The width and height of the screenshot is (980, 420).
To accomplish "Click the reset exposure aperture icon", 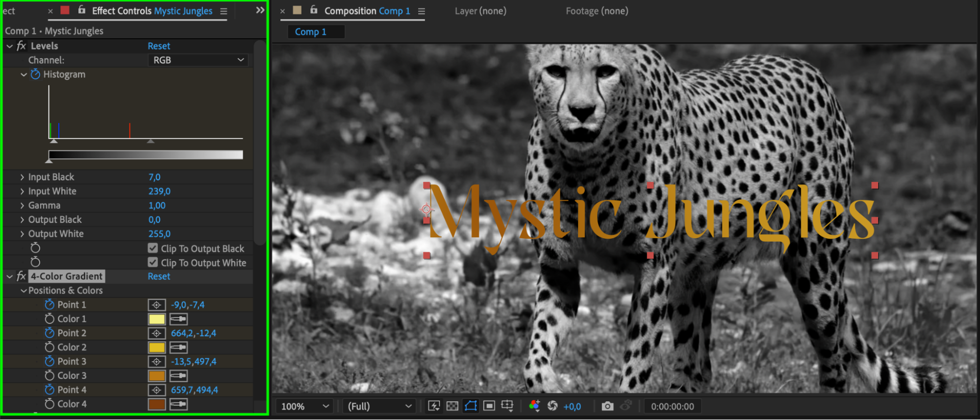I will pyautogui.click(x=553, y=406).
